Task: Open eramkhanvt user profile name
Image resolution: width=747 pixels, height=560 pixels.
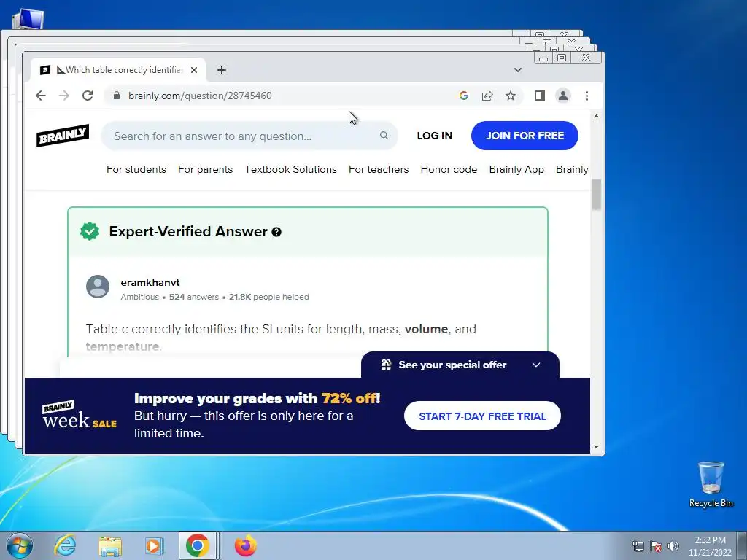Action: click(x=150, y=282)
